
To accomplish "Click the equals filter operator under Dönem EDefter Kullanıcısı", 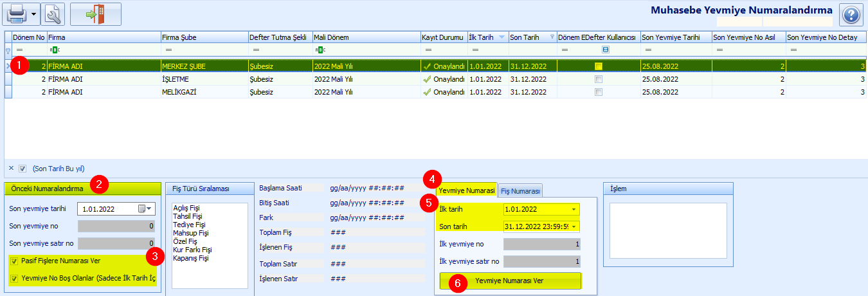I will (565, 50).
